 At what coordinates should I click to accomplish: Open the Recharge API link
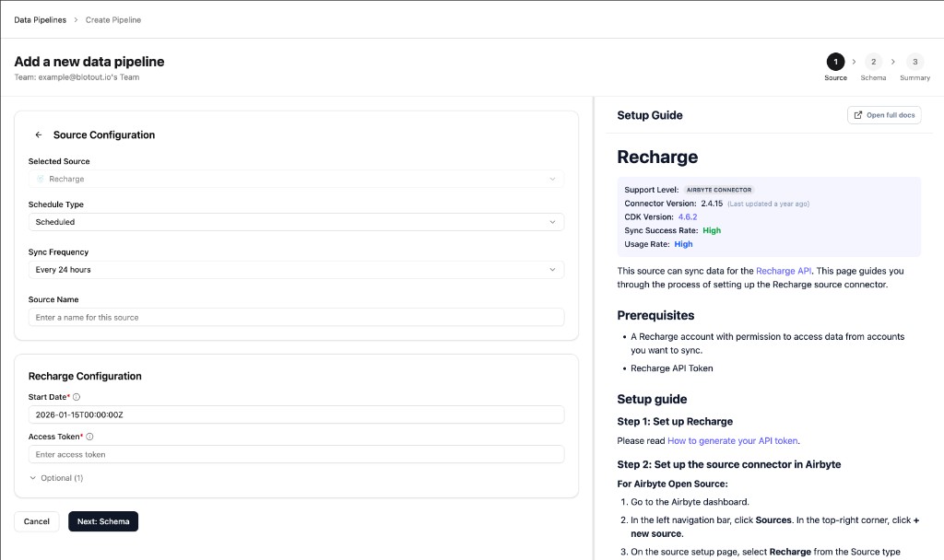784,271
